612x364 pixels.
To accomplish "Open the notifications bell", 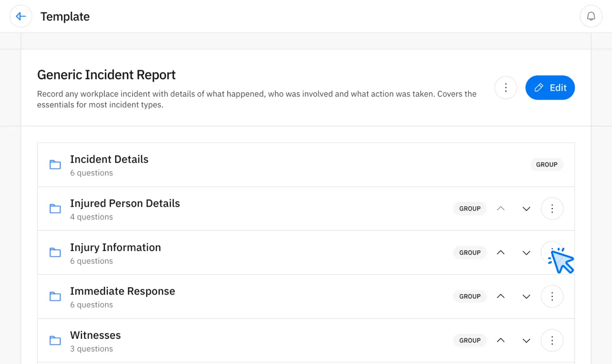I will (x=591, y=16).
